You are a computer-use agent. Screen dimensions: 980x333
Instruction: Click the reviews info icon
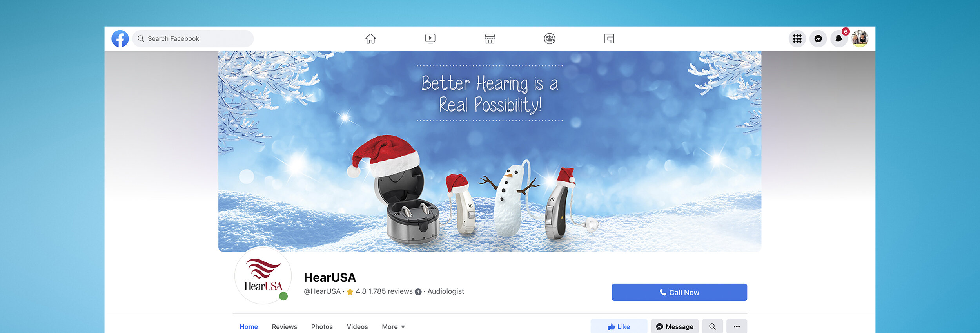(418, 292)
